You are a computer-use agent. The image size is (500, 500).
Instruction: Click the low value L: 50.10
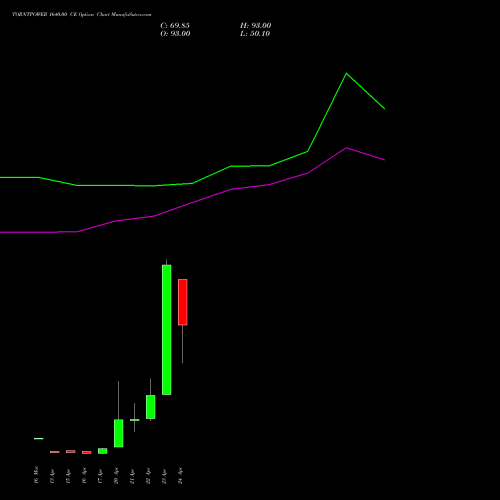pos(255,34)
